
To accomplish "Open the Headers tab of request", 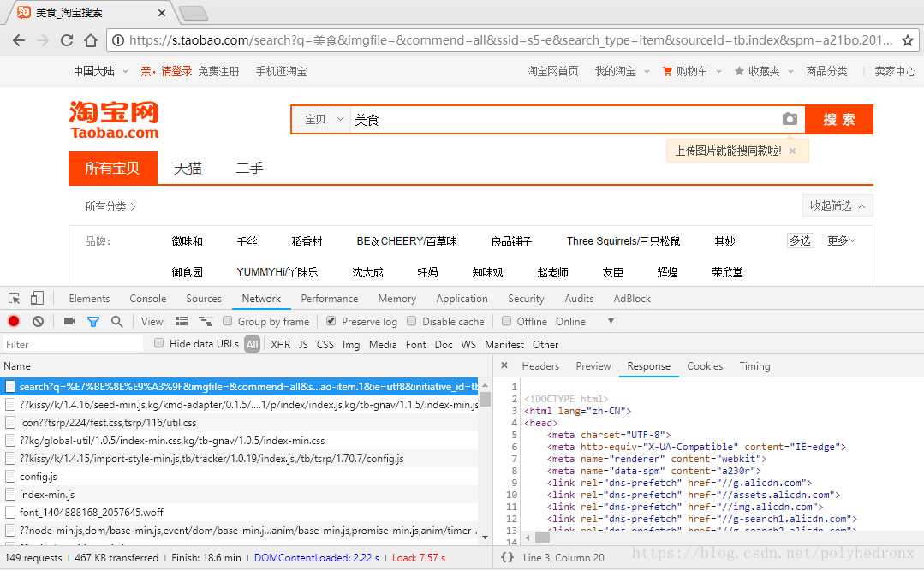I will tap(540, 366).
